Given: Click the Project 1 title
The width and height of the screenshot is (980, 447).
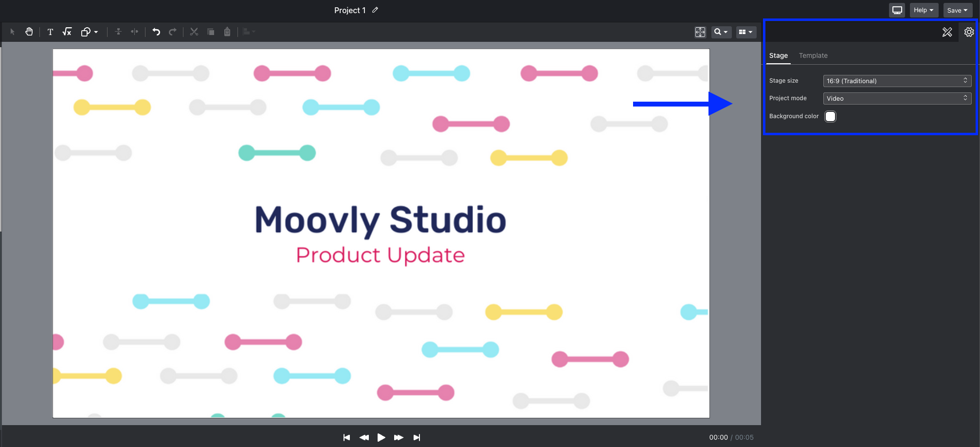Looking at the screenshot, I should [350, 10].
